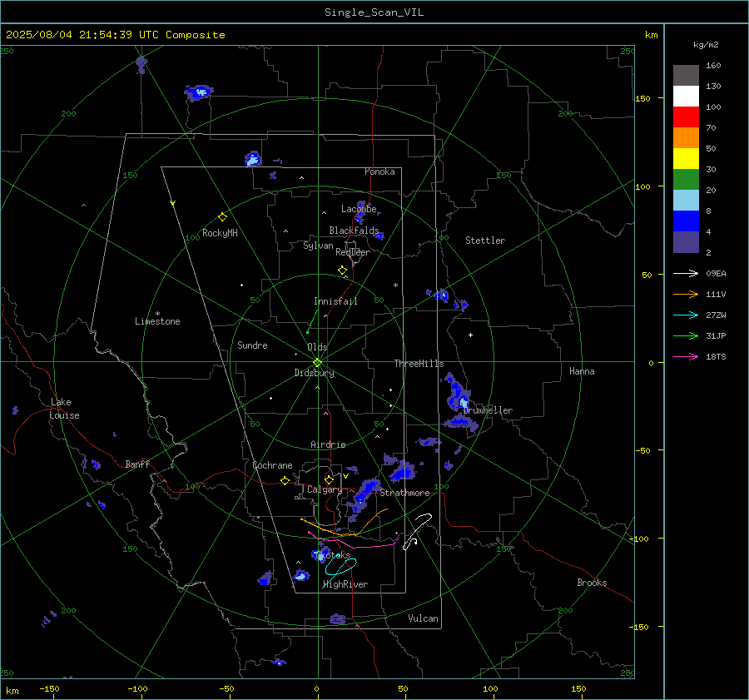This screenshot has width=749, height=700.
Task: Click the yellow diamond below RedDeer
Action: (342, 271)
